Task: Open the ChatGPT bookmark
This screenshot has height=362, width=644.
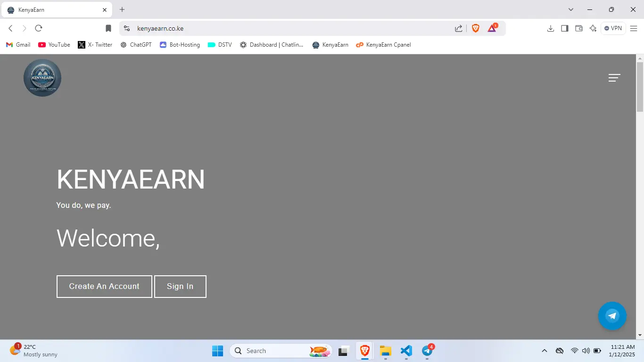Action: point(136,45)
